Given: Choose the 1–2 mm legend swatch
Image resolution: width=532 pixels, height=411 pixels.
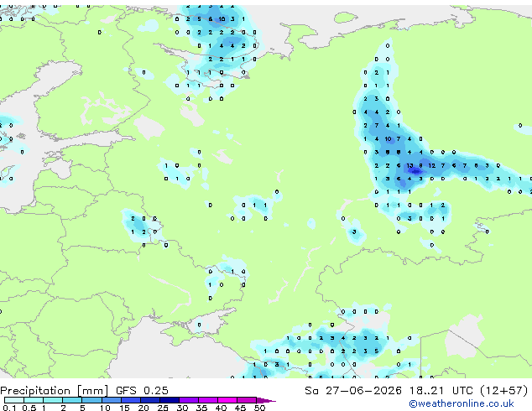Looking at the screenshot, I should coord(53,400).
